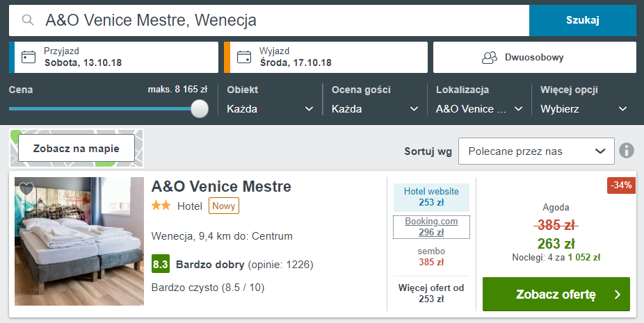Open the Booking.com 296 zł offer link

coord(431,226)
